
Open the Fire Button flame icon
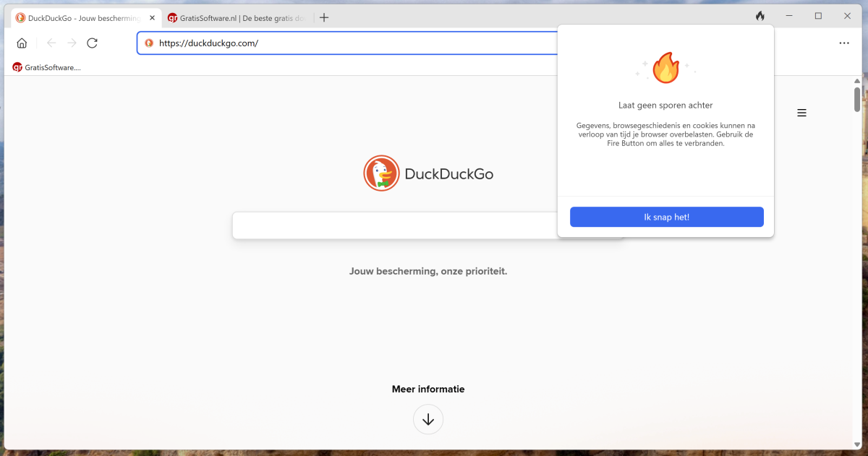(760, 16)
